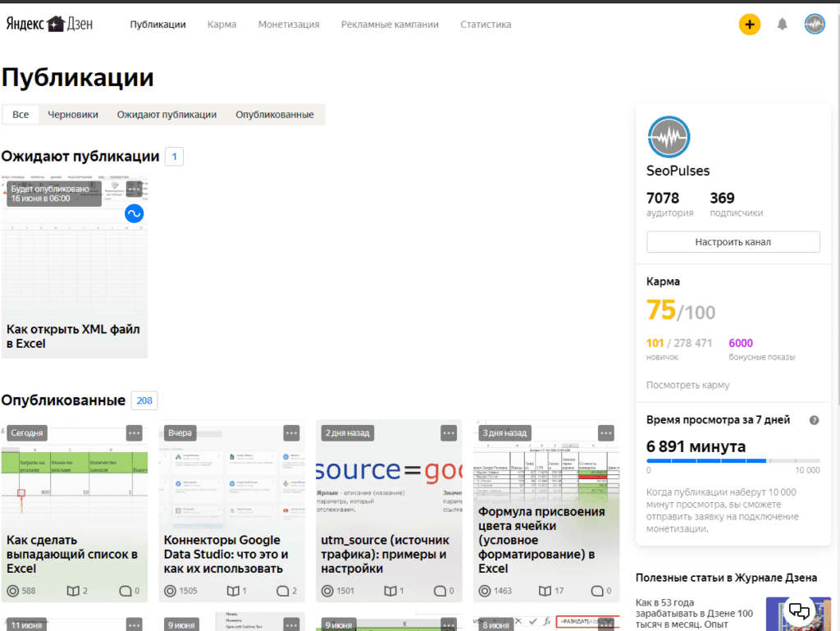Click the views icon showing 1463
The height and width of the screenshot is (631, 840).
pyautogui.click(x=484, y=591)
